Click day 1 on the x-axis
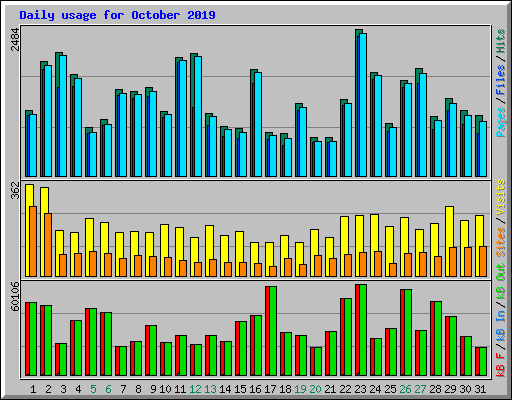The height and width of the screenshot is (400, 512). point(33,389)
